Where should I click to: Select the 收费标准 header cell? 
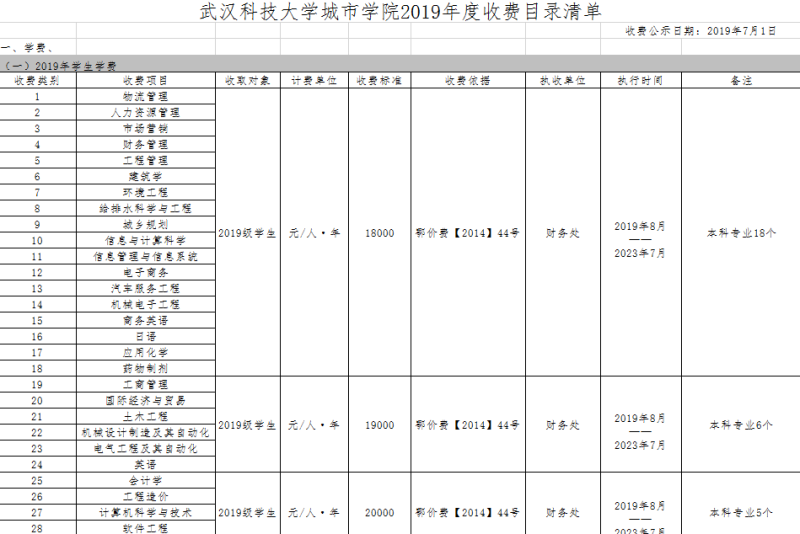click(x=379, y=80)
